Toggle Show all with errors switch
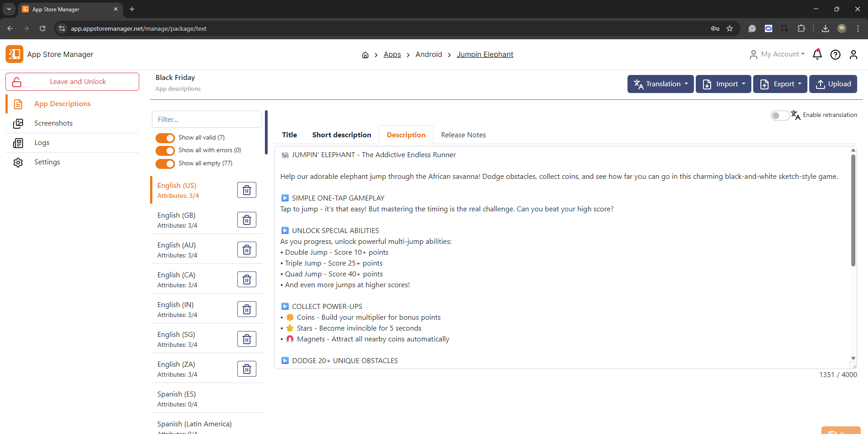 (165, 150)
